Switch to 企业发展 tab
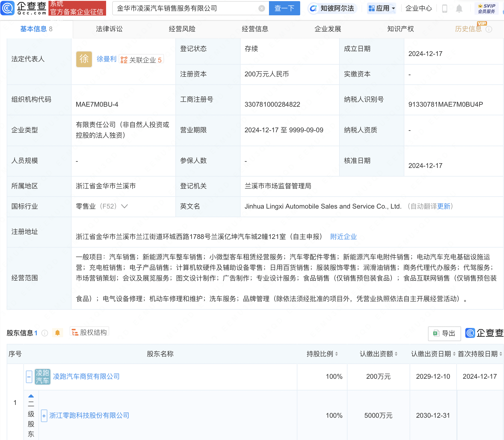This screenshot has width=504, height=440. [328, 29]
